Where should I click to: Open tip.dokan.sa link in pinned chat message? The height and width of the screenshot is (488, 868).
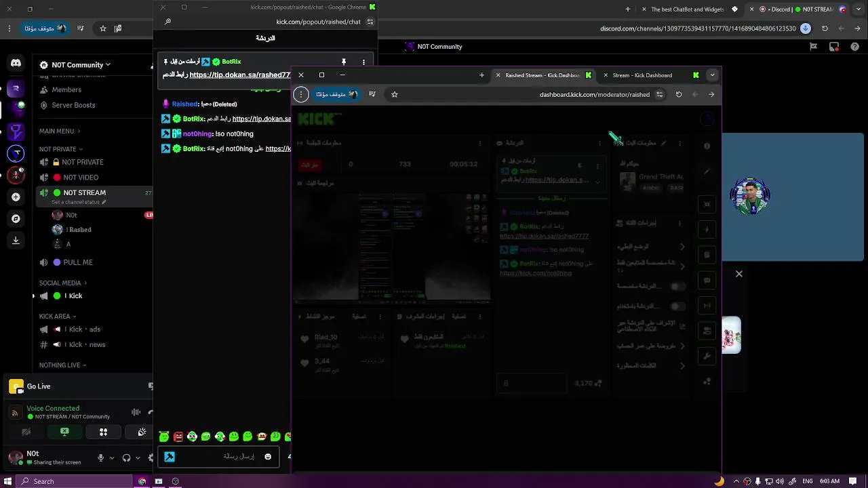point(239,75)
